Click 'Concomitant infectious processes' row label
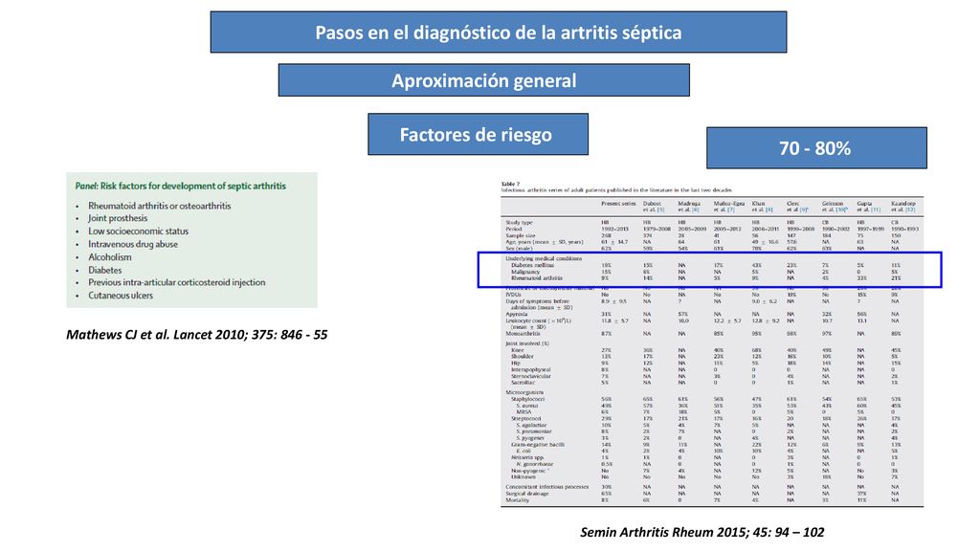Viewport: 980px width, 551px height. click(546, 487)
